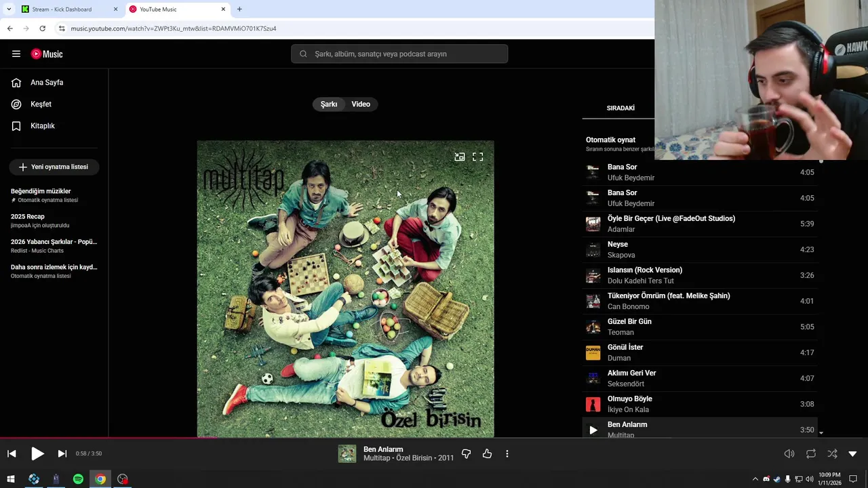
Task: Open more actions menu in player bar
Action: point(507,453)
